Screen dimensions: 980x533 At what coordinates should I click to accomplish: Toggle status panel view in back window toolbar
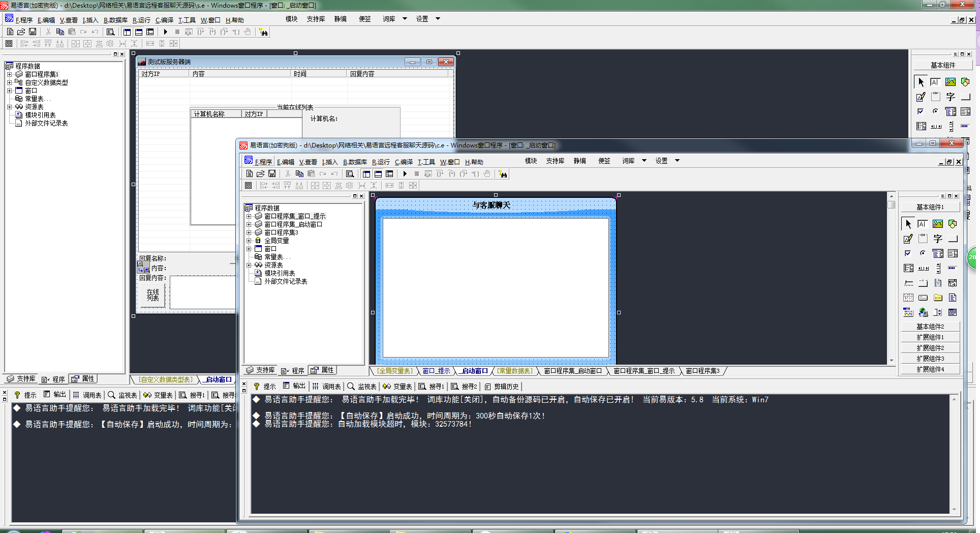click(139, 32)
